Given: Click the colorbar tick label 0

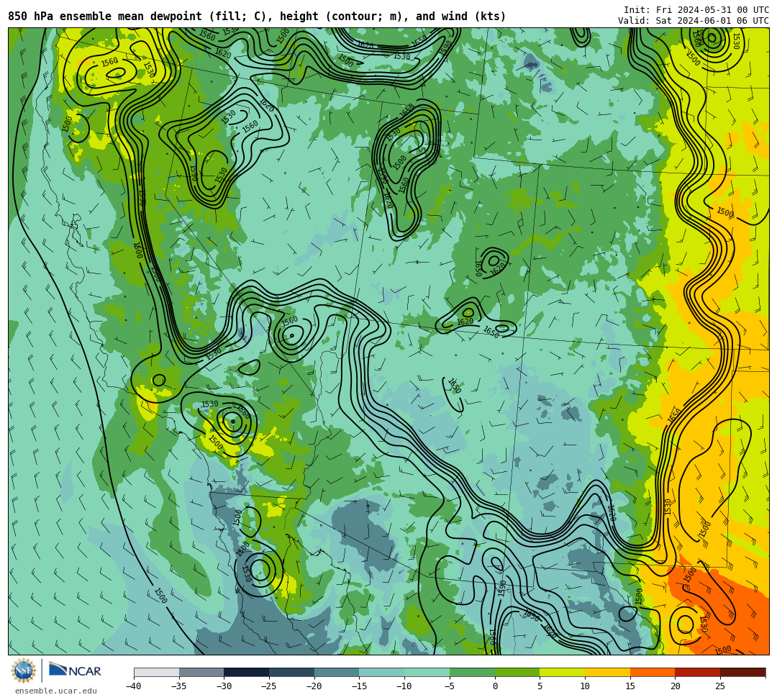Looking at the screenshot, I should tap(495, 686).
